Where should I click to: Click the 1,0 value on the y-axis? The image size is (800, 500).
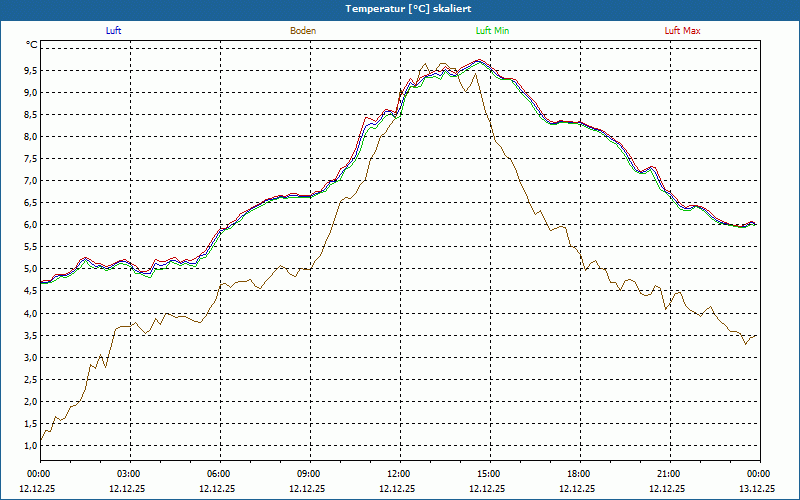pyautogui.click(x=31, y=445)
